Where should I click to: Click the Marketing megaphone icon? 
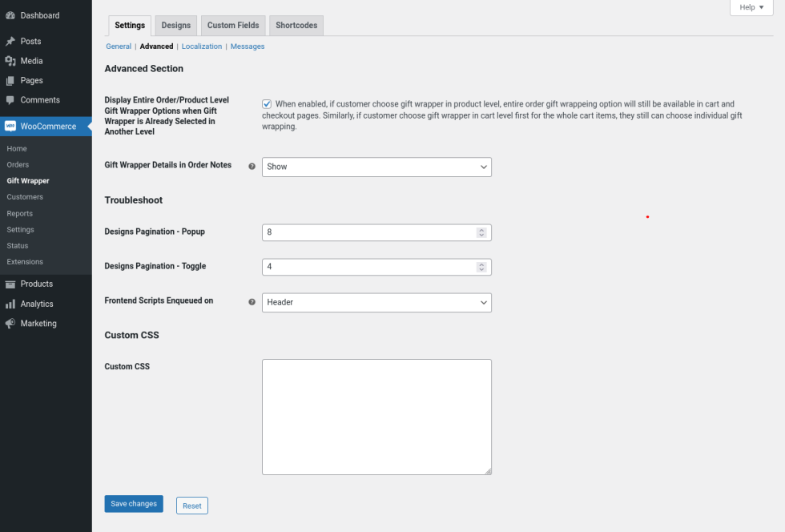10,324
